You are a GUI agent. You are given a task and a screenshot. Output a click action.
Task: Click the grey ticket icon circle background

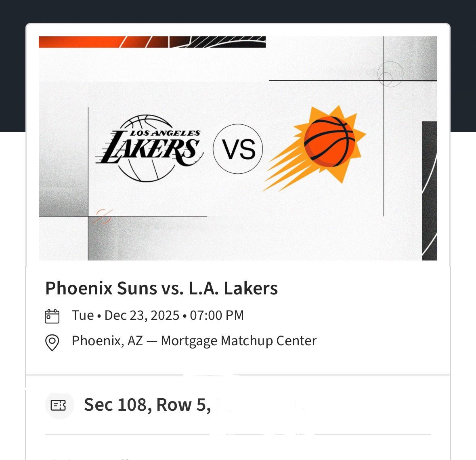59,405
